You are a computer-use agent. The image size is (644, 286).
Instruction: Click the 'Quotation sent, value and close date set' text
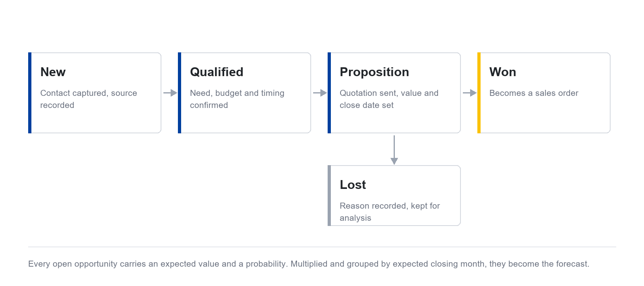389,99
